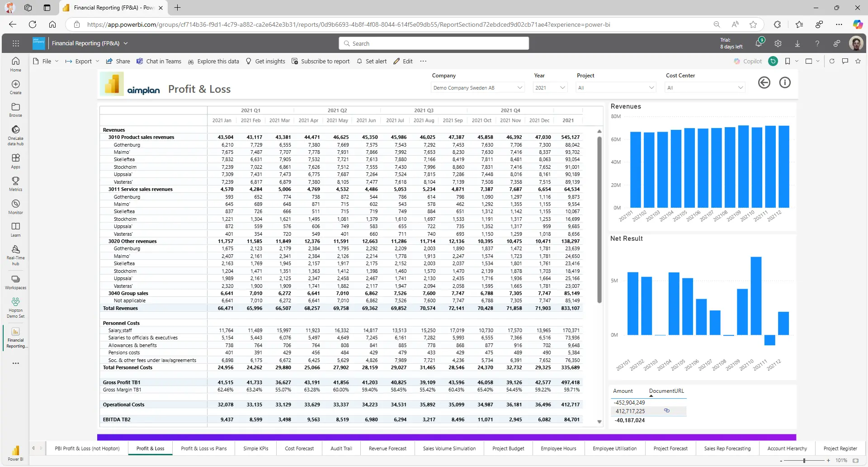Open the app launcher grid icon
Screen dimensions: 868x467
click(x=16, y=43)
